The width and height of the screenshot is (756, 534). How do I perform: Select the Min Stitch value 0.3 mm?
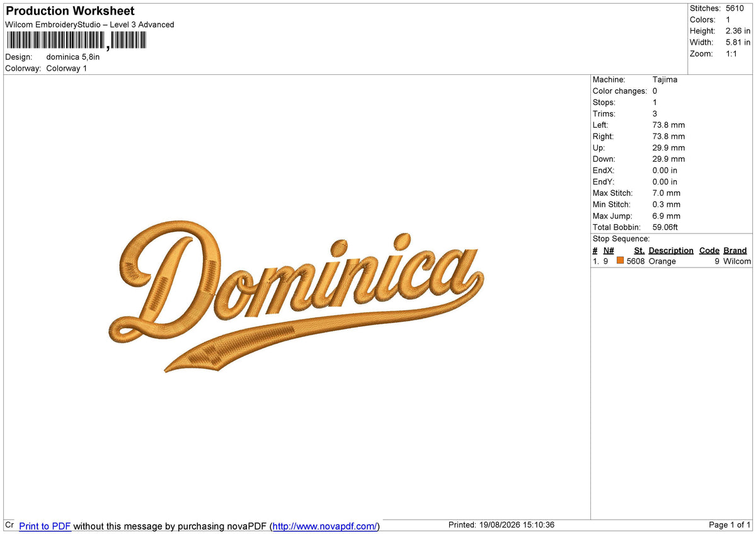(x=667, y=204)
